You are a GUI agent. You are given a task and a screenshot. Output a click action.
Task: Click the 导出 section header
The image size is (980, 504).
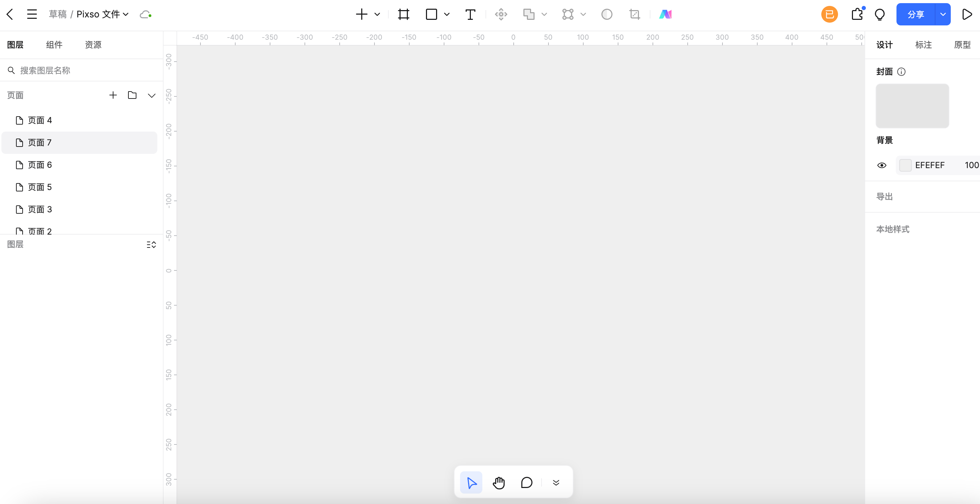point(884,197)
